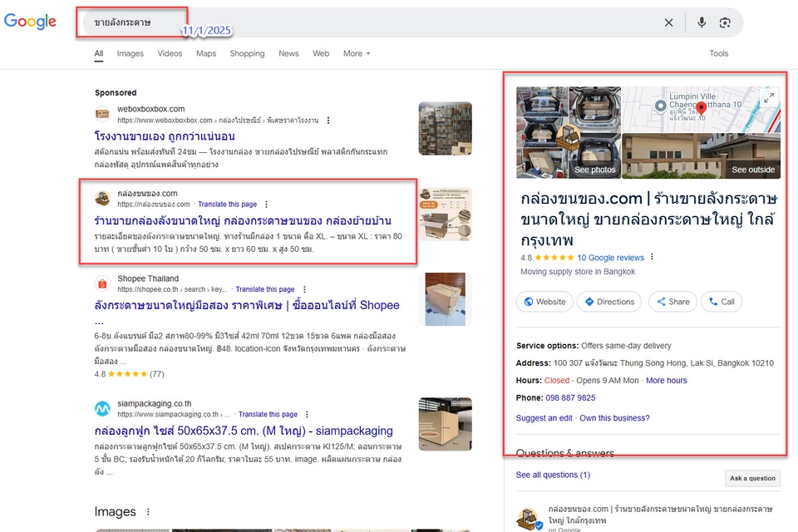Screen dimensions: 798x532
Task: Click the Images section heading
Action: (115, 512)
